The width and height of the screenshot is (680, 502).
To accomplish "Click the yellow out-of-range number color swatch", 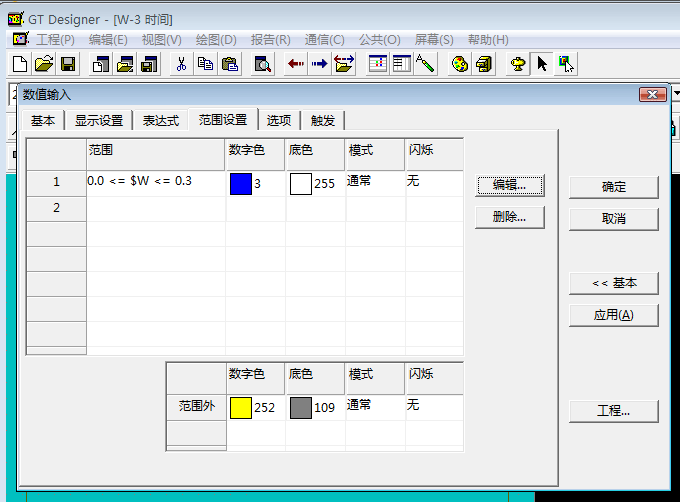I will 240,407.
